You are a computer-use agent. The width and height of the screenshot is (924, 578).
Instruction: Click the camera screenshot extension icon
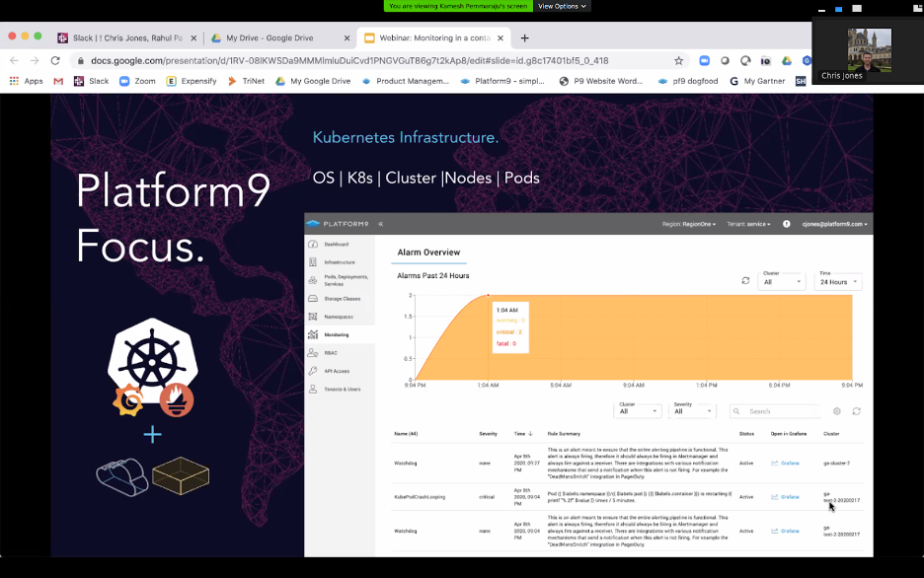pyautogui.click(x=765, y=60)
